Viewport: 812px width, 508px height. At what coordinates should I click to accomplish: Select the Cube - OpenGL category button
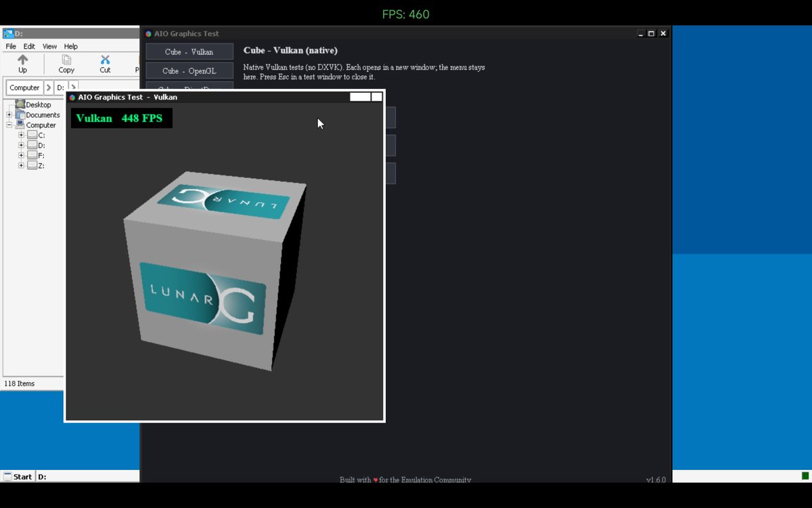point(189,70)
